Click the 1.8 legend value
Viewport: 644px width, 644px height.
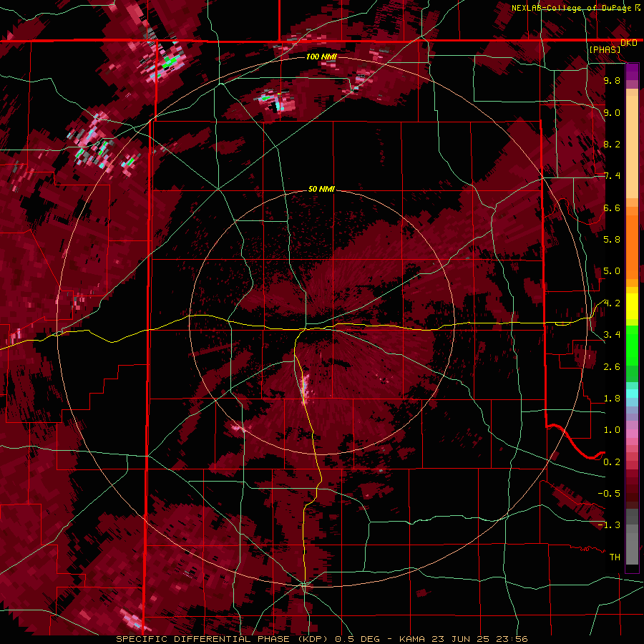(x=612, y=399)
